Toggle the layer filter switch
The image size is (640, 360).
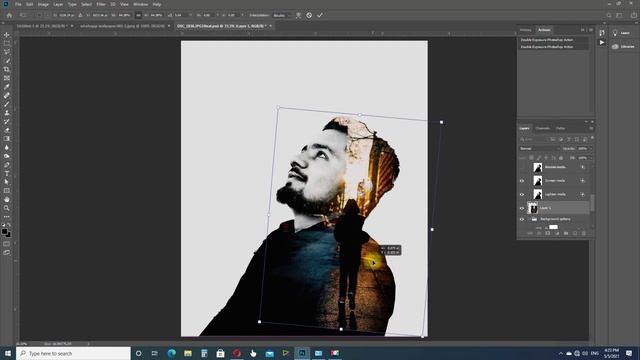[592, 139]
